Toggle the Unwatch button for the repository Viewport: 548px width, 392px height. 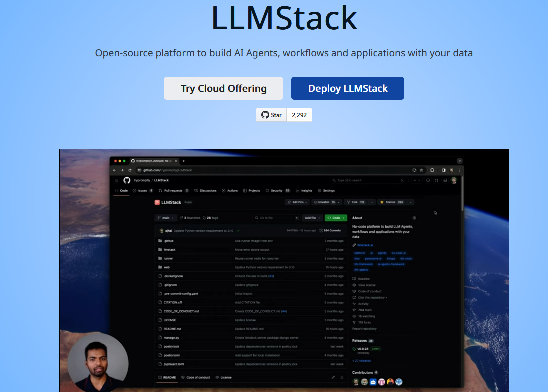pos(323,203)
